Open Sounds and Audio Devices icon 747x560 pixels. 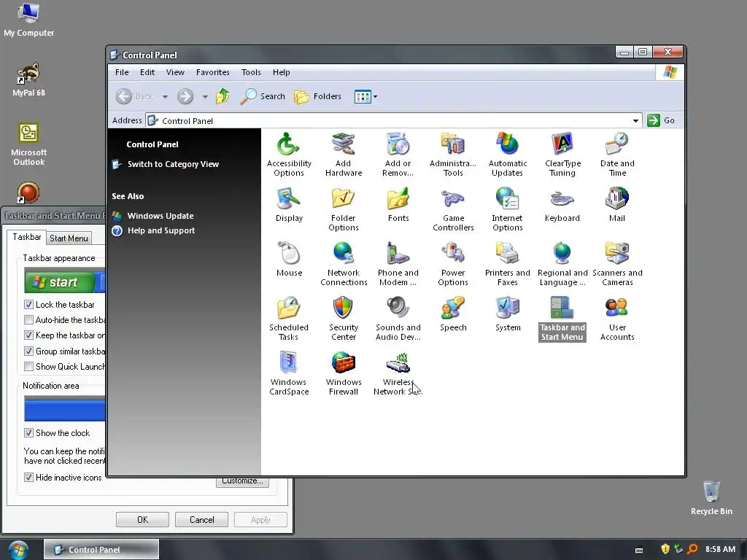coord(398,308)
